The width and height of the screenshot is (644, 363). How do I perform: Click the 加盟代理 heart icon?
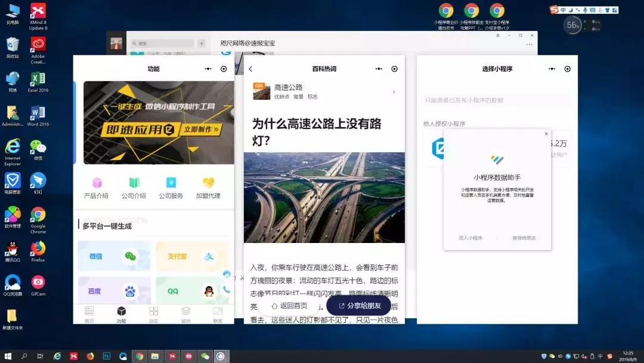pyautogui.click(x=208, y=183)
